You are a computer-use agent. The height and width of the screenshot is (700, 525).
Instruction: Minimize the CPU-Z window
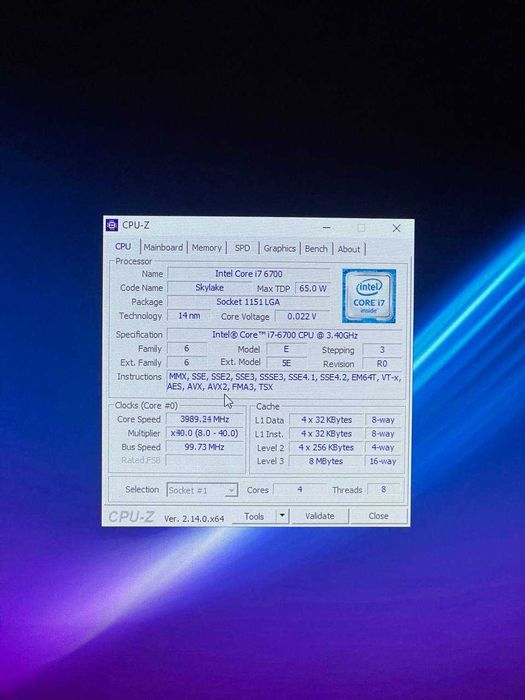(326, 227)
